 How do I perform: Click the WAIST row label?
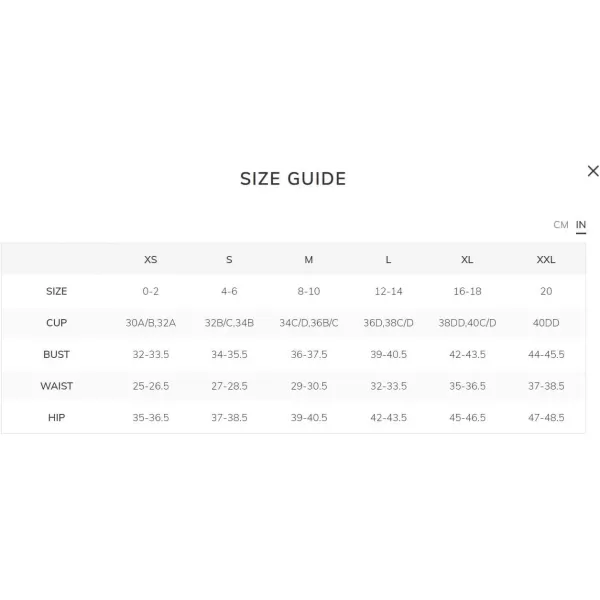tap(56, 386)
